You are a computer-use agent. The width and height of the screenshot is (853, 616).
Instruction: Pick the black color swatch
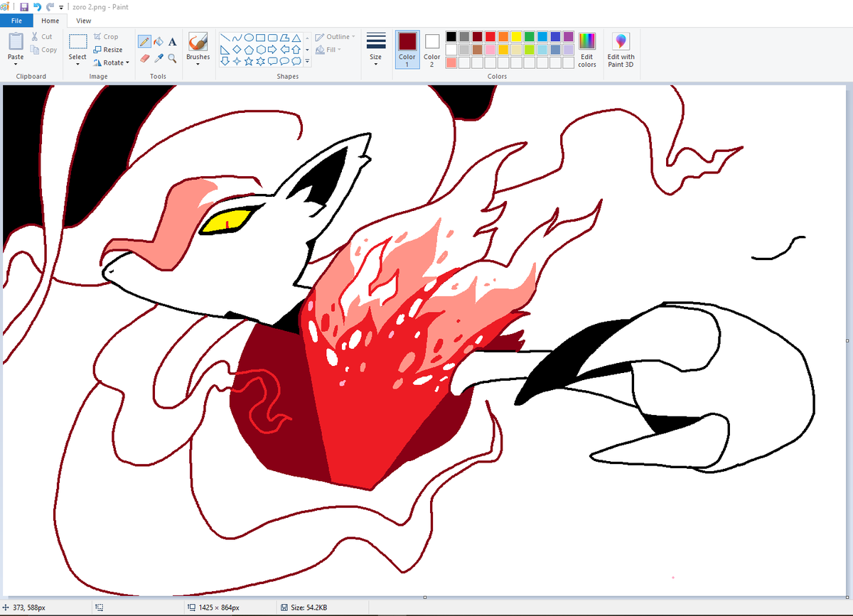(451, 37)
